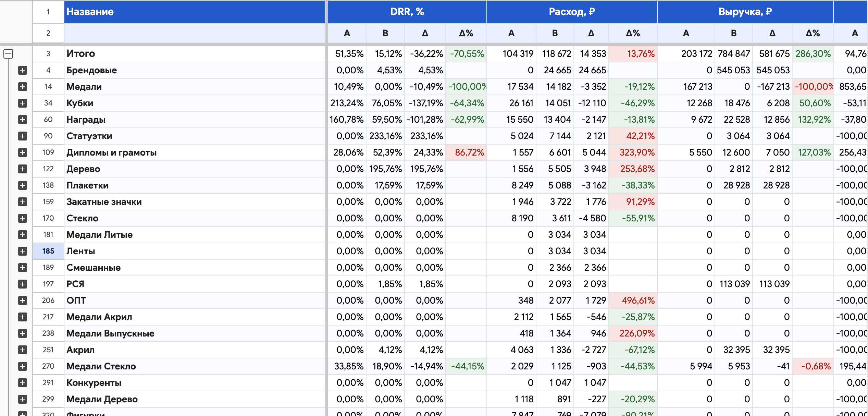Expand the Плакетки row group

[23, 185]
